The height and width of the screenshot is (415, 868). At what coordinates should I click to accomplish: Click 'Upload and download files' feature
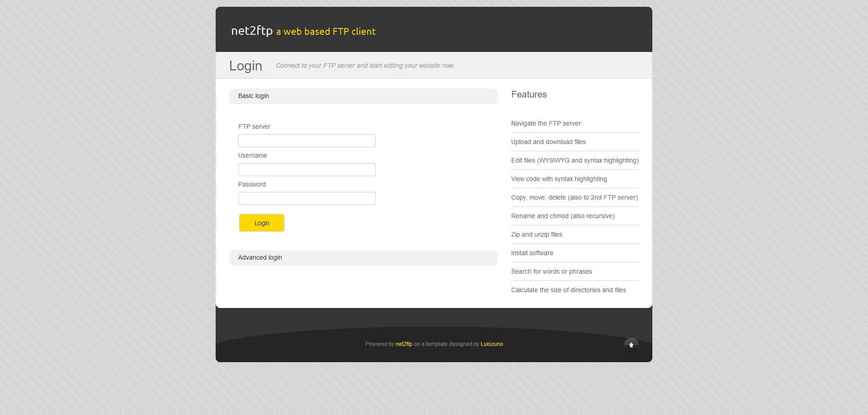pos(548,142)
